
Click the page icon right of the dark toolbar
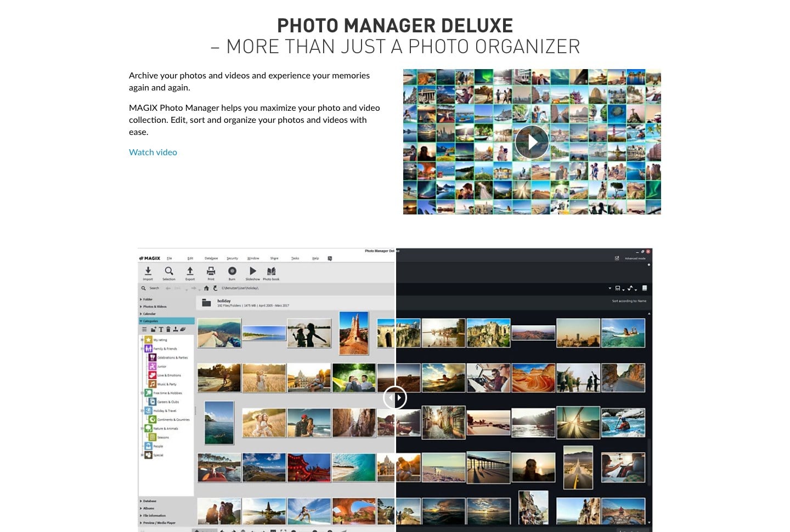pyautogui.click(x=645, y=288)
